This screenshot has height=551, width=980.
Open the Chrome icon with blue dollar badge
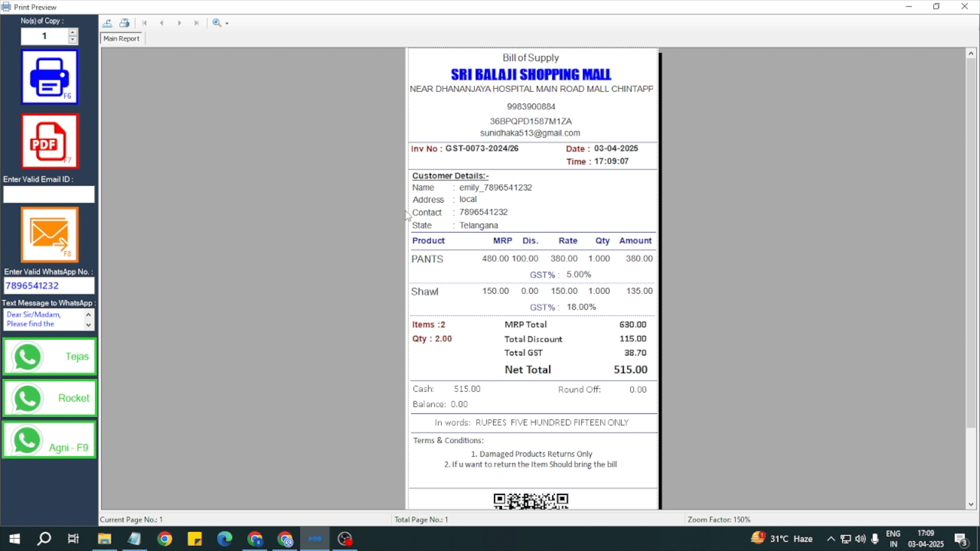[255, 539]
